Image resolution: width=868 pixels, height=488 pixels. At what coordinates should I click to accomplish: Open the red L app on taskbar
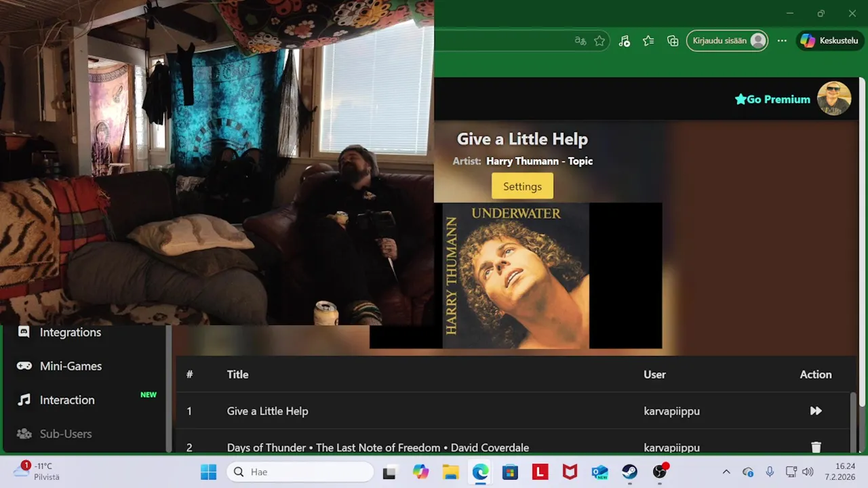[540, 472]
